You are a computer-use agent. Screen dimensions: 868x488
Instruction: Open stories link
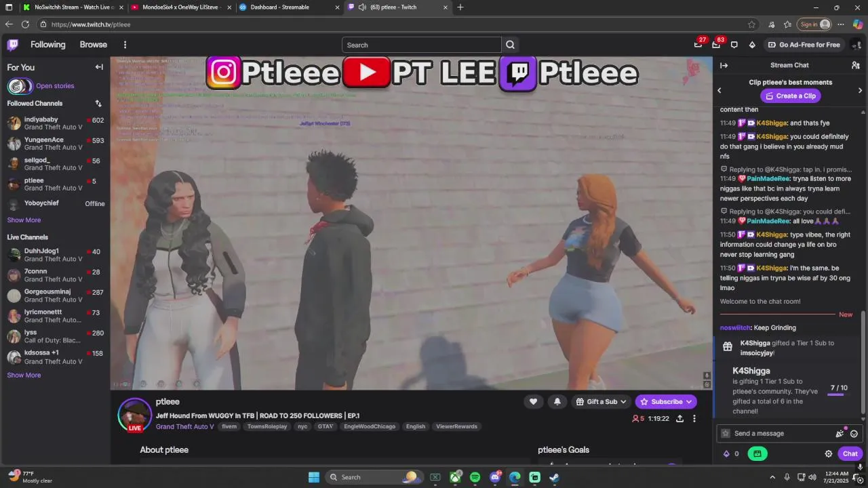click(x=55, y=86)
